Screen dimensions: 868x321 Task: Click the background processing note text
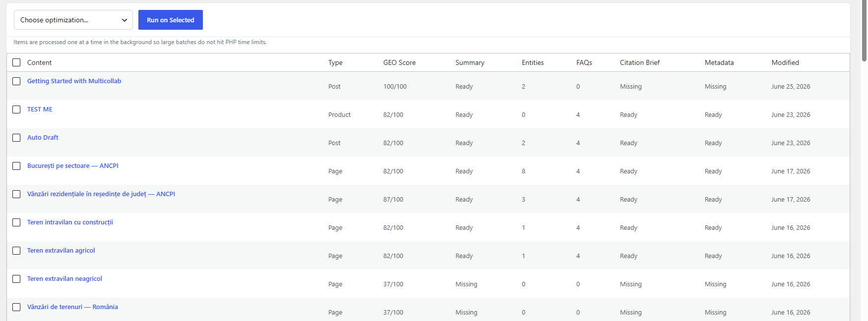coord(140,42)
